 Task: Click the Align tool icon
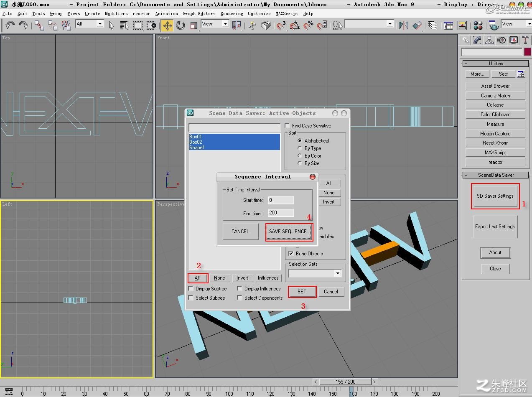tap(417, 25)
